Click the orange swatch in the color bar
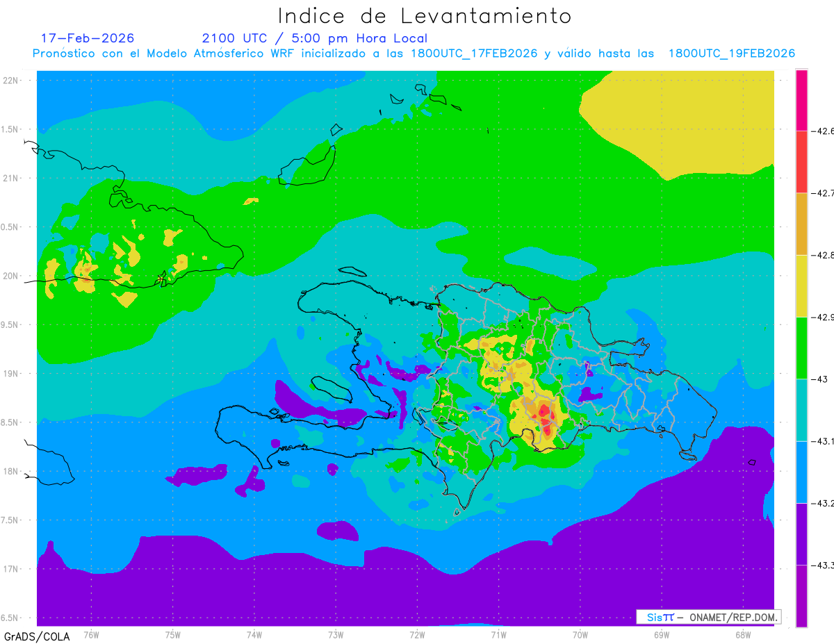Screen dimensions: 834x644 [801, 224]
